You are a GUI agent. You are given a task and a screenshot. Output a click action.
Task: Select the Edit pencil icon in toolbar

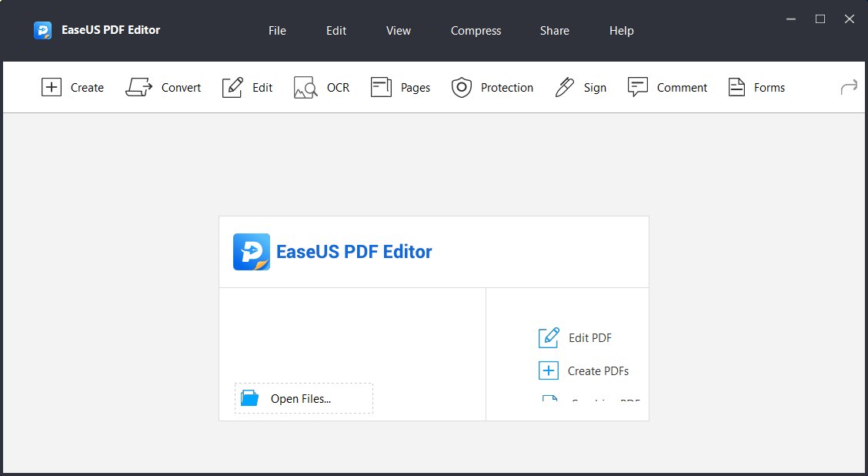click(232, 88)
